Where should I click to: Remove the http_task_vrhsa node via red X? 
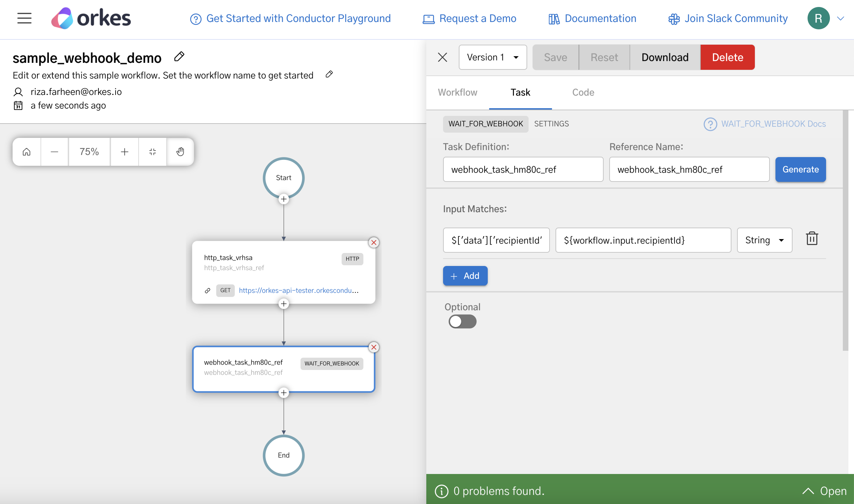point(374,242)
